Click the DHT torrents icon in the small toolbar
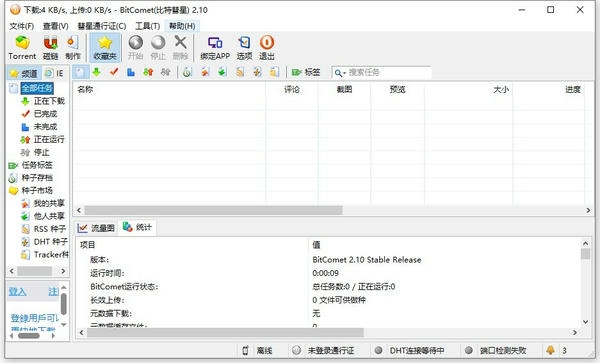 [257, 72]
